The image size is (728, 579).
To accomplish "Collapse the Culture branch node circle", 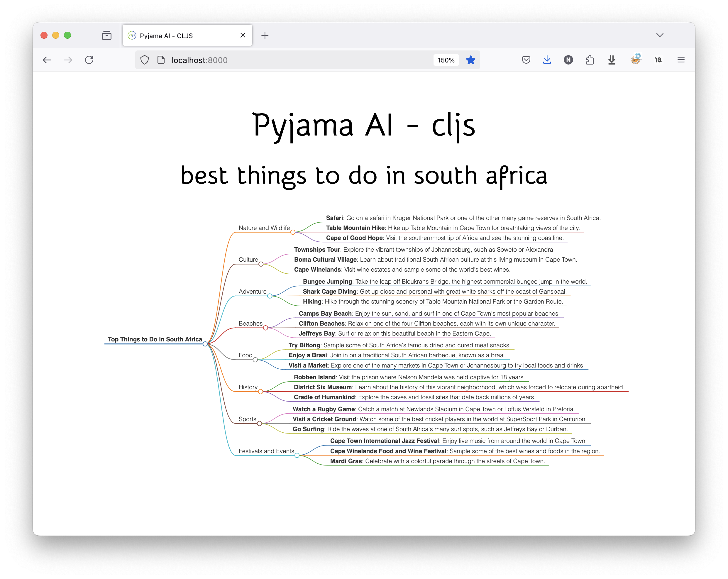I will point(261,264).
